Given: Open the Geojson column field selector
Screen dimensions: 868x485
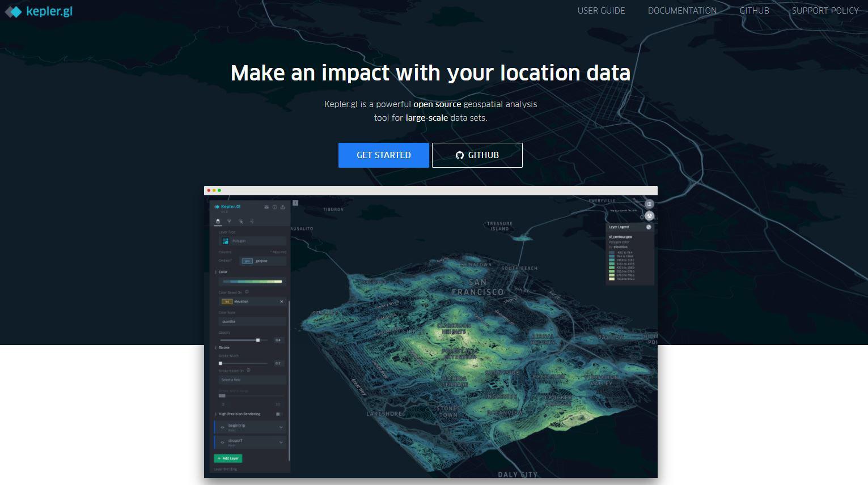Looking at the screenshot, I should tap(263, 261).
